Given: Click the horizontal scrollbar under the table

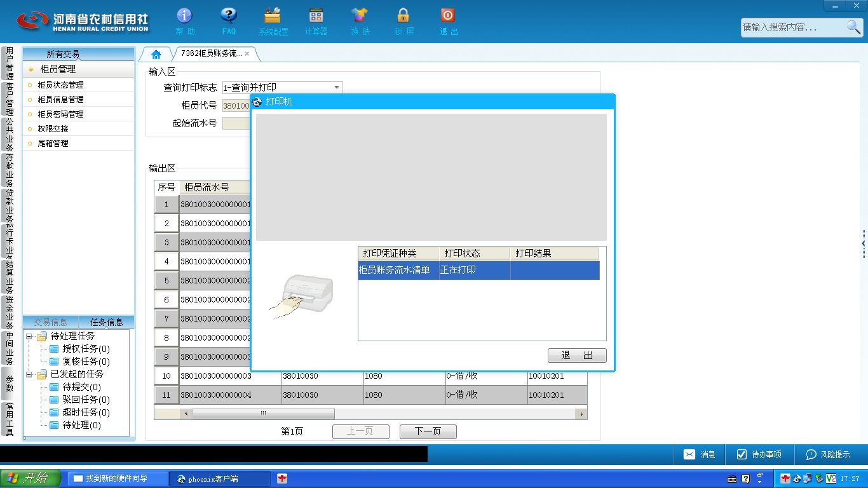Looking at the screenshot, I should [x=264, y=414].
